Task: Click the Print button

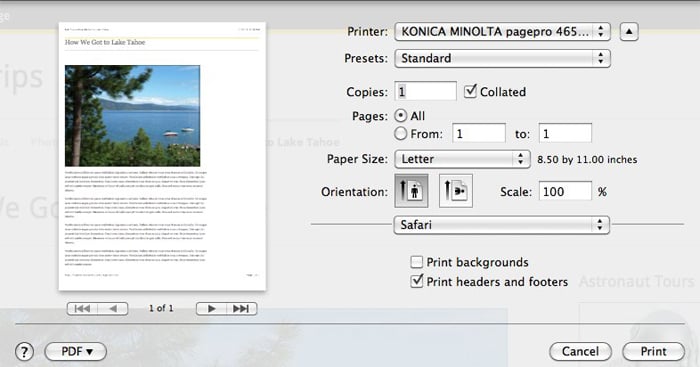Action: pyautogui.click(x=654, y=352)
